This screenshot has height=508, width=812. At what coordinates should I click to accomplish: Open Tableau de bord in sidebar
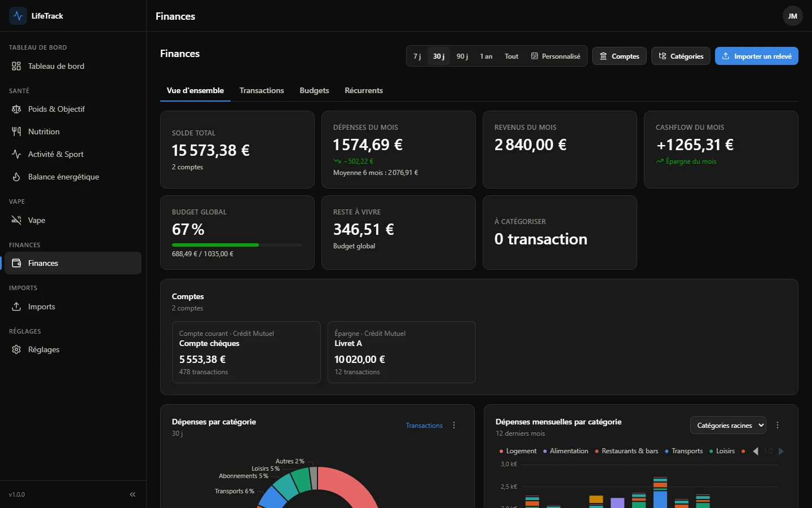[x=73, y=66]
